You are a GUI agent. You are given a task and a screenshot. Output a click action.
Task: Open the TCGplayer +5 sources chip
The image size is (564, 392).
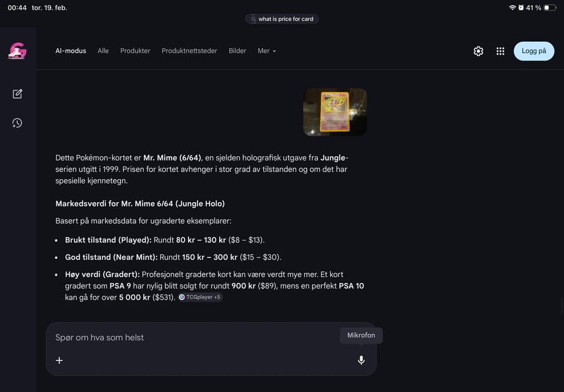(200, 297)
